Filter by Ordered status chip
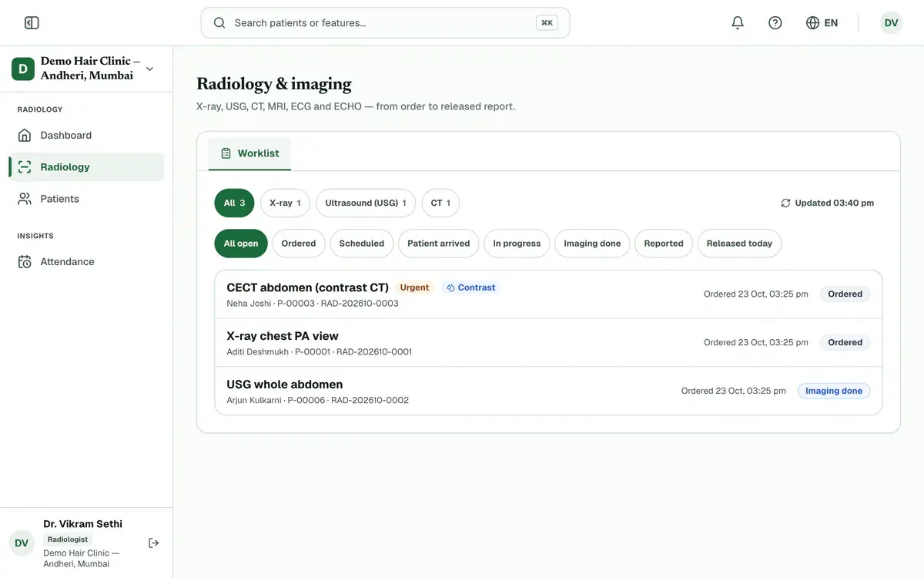924x578 pixels. pos(299,244)
